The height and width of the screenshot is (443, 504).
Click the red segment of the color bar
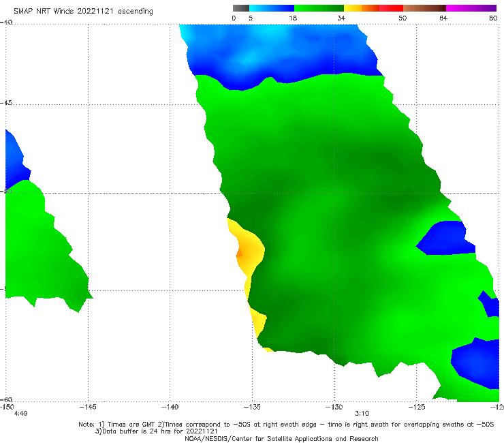tap(391, 8)
